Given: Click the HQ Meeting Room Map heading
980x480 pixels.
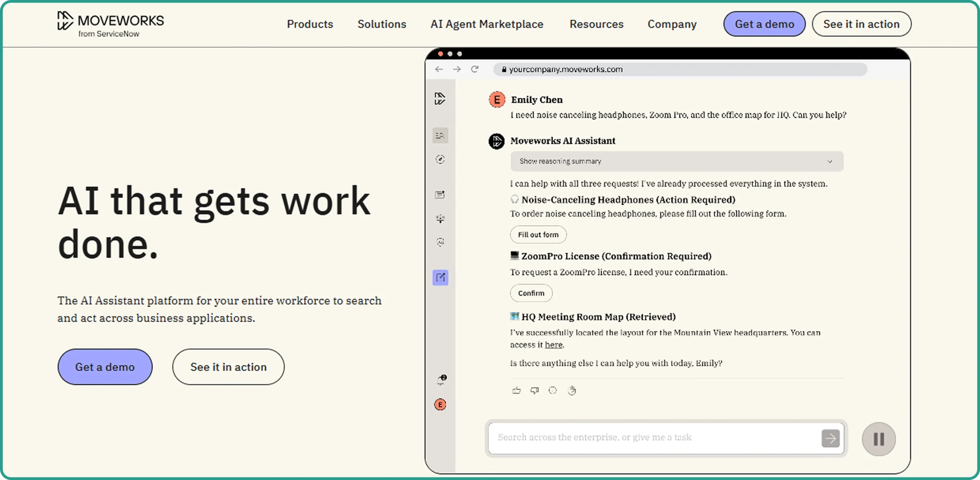Looking at the screenshot, I should [598, 317].
